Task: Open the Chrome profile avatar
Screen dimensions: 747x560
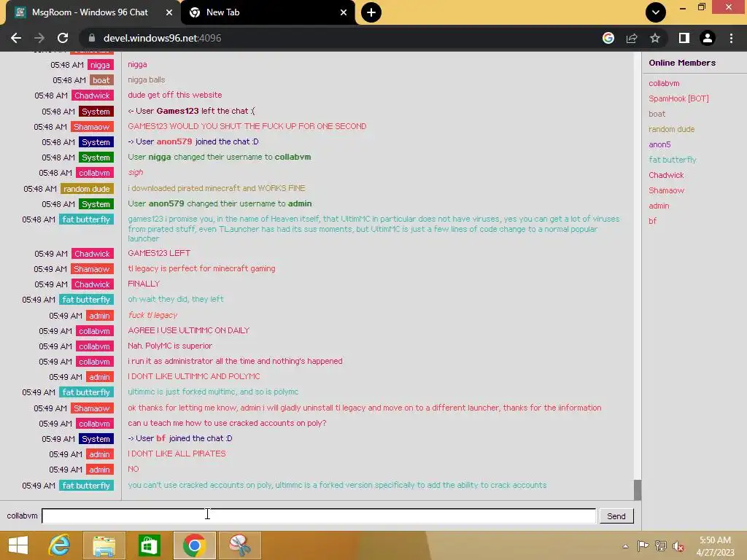Action: (708, 38)
